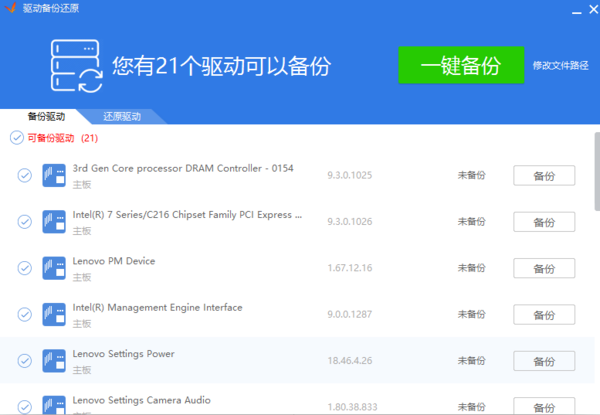Click motherboard icon for Lenovo Settings Camera Audio

click(54, 405)
